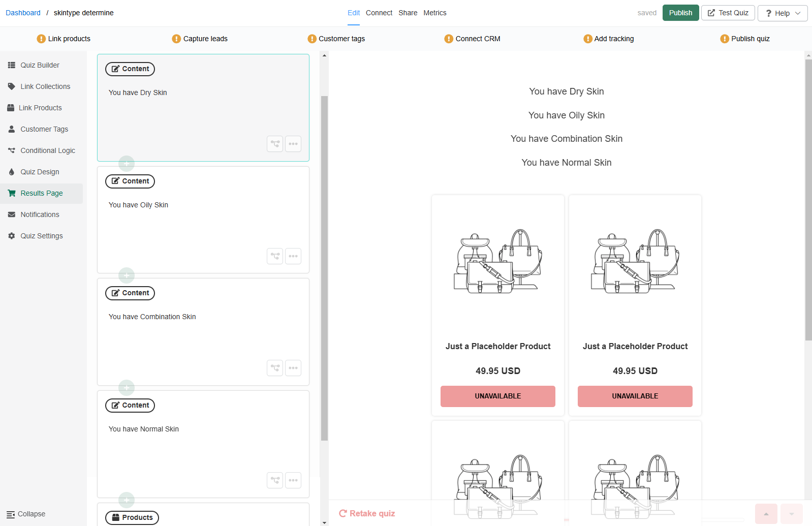Open the Products block label
The height and width of the screenshot is (526, 812).
[132, 518]
